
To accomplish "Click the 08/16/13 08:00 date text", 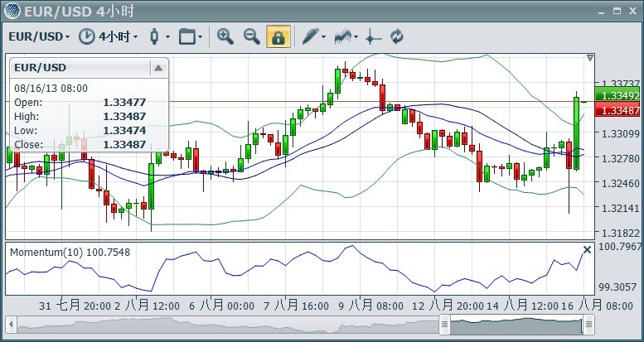I will [x=51, y=89].
